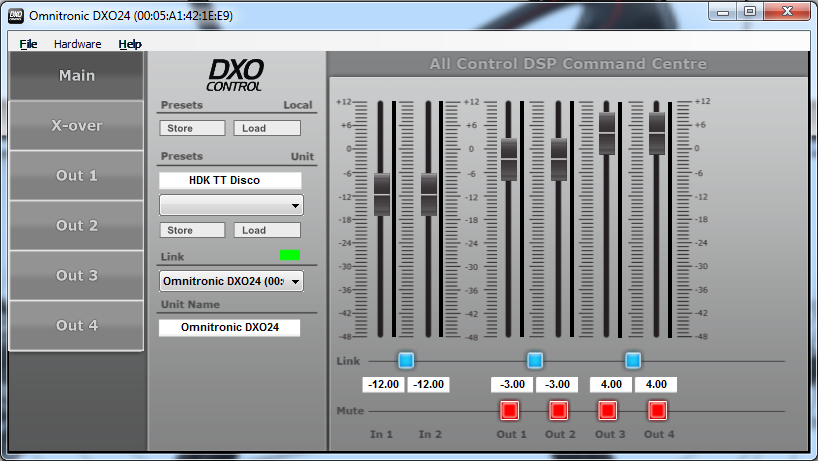
Task: Click the In 2 gain value -12.00
Action: [428, 385]
